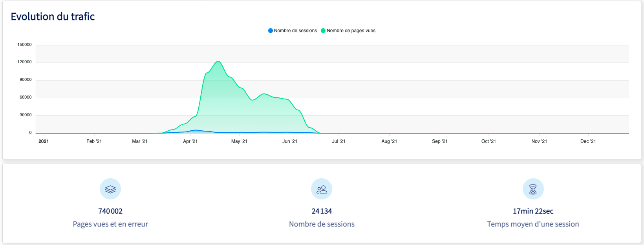Click the 24 134 sessions count value
The image size is (644, 245).
(322, 211)
